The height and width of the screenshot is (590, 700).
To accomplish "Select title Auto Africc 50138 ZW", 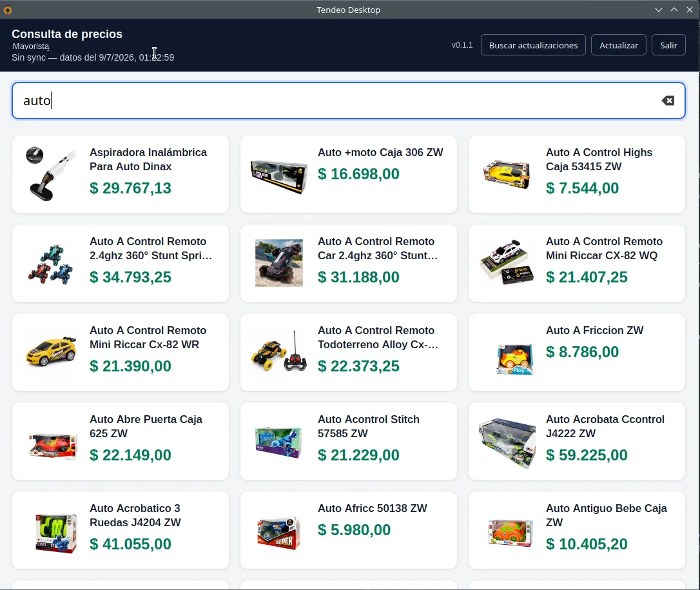I will [373, 508].
